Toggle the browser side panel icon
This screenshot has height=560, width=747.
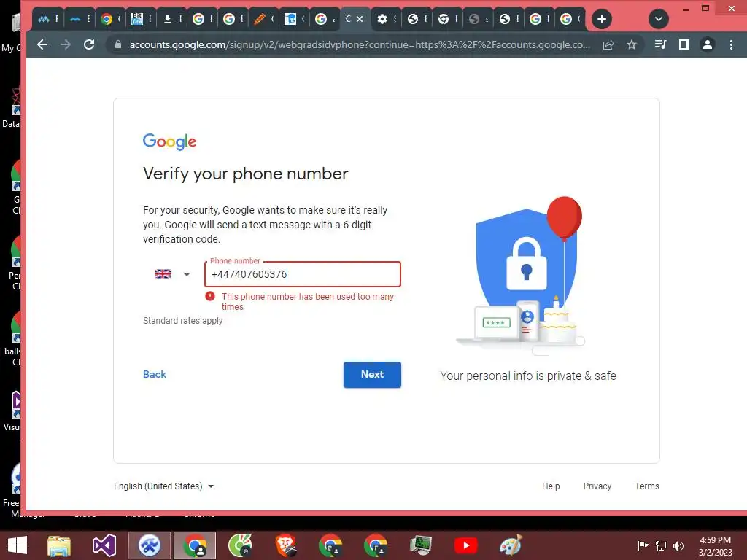684,44
